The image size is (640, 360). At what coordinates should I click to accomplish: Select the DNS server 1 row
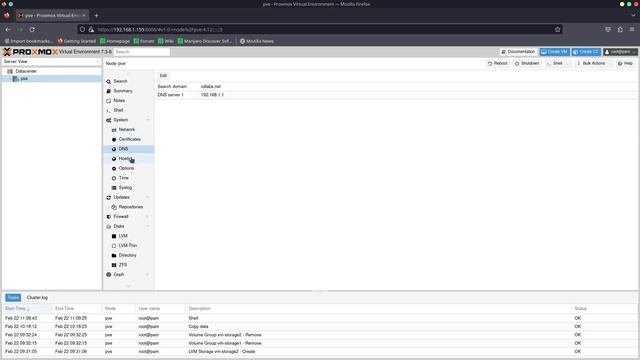(396, 95)
